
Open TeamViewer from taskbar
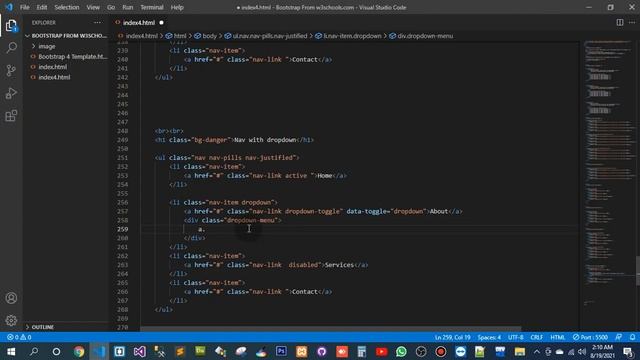point(460,351)
